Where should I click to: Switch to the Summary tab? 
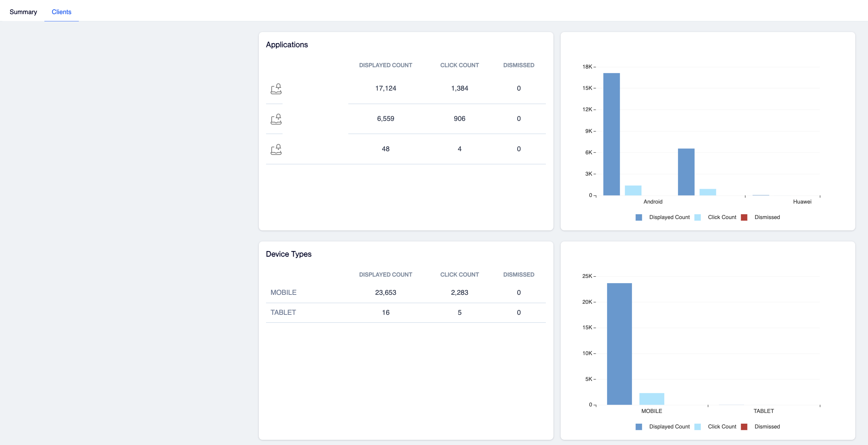point(23,12)
